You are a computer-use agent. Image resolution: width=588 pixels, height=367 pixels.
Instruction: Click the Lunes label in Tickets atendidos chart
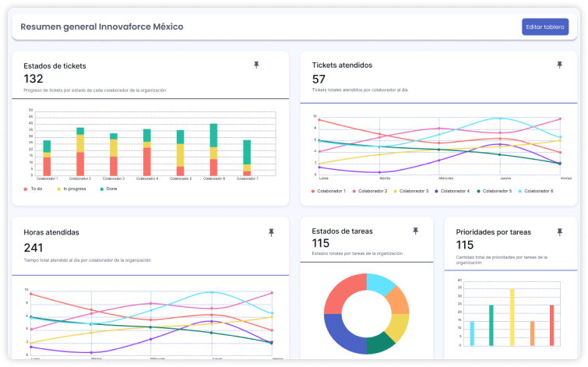[324, 178]
